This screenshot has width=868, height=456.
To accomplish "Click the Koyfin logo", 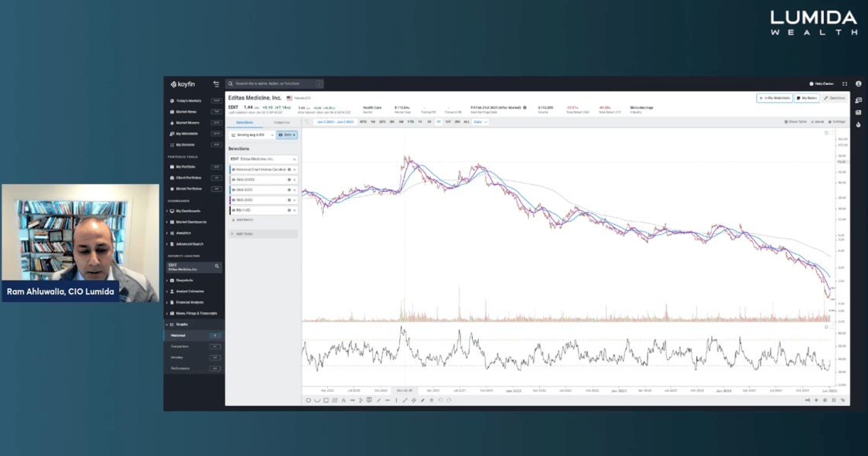I will (x=183, y=84).
